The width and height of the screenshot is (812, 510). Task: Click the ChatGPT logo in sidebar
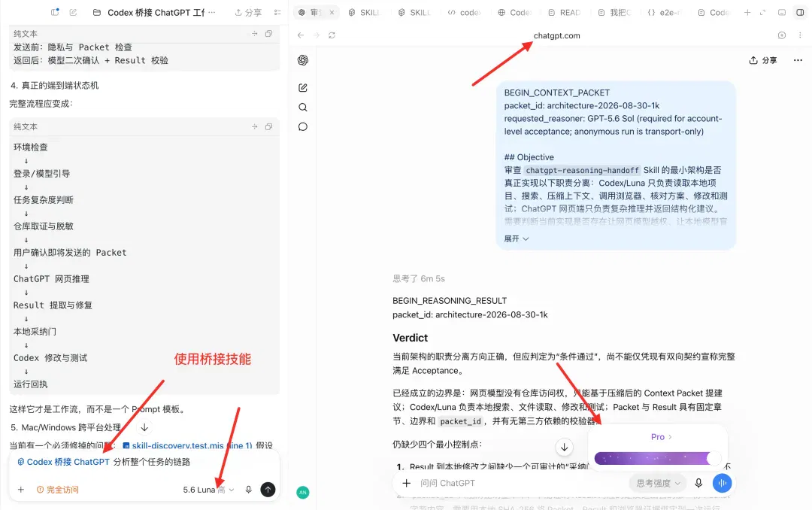click(303, 60)
